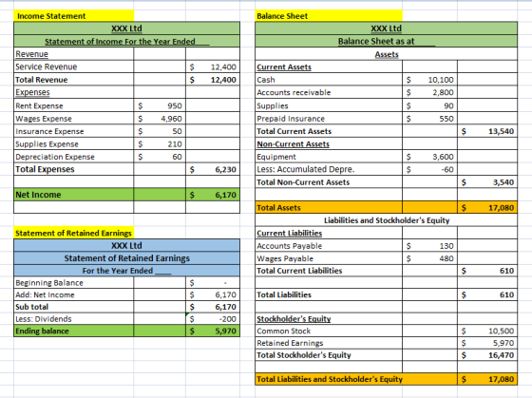Click Total Assets value 17,080
This screenshot has height=398, width=532.
pos(487,208)
